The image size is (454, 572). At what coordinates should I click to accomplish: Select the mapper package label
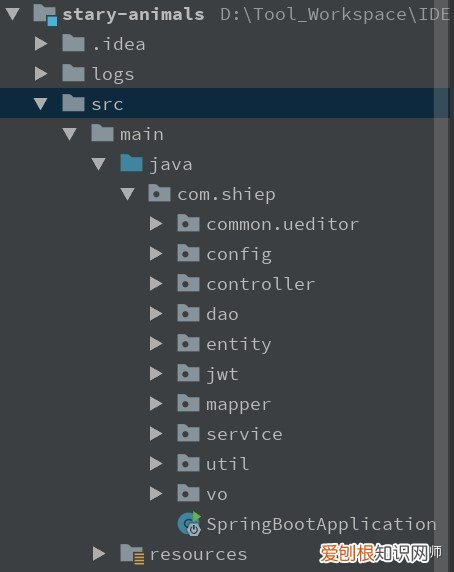(x=238, y=405)
